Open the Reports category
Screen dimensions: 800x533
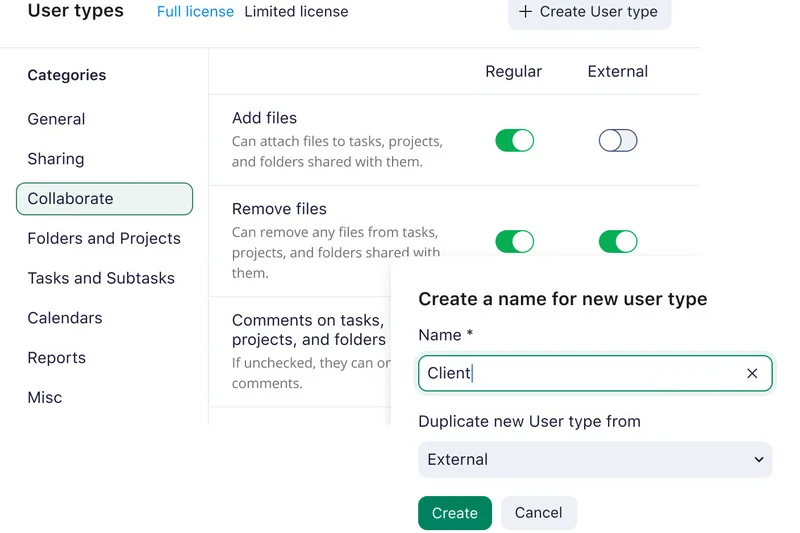click(x=57, y=358)
